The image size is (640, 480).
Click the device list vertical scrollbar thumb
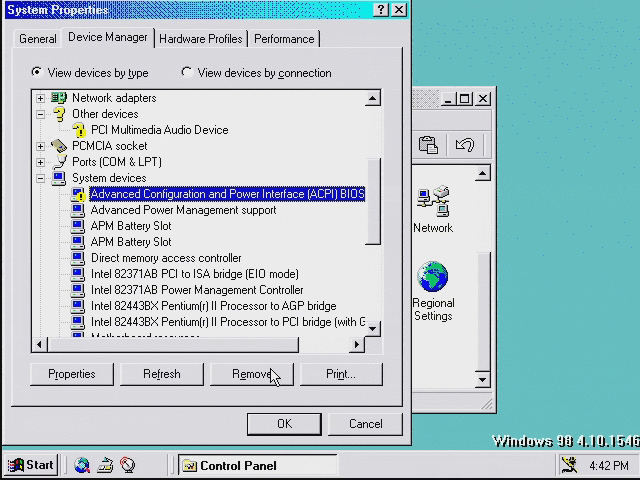(x=373, y=202)
